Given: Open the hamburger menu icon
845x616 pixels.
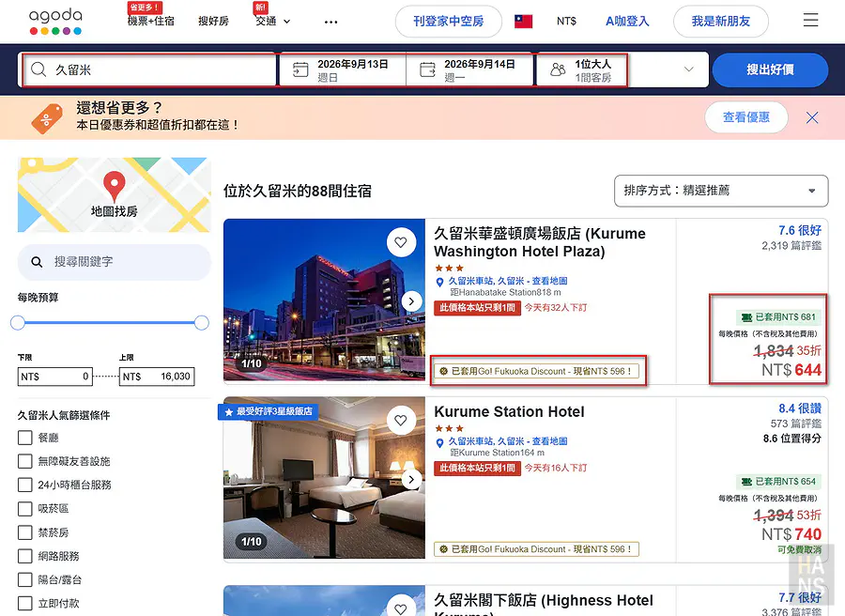Looking at the screenshot, I should (810, 21).
